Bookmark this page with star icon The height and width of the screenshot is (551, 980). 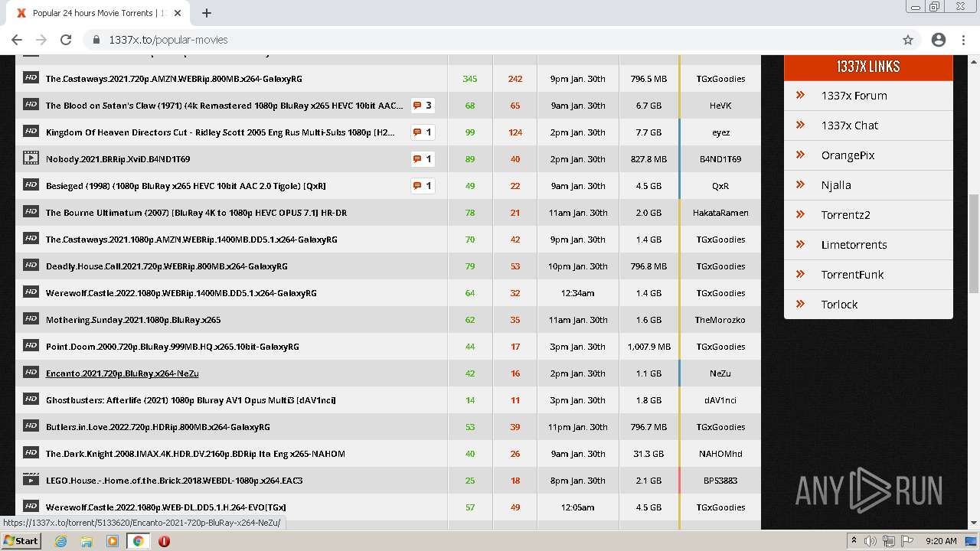coord(908,40)
